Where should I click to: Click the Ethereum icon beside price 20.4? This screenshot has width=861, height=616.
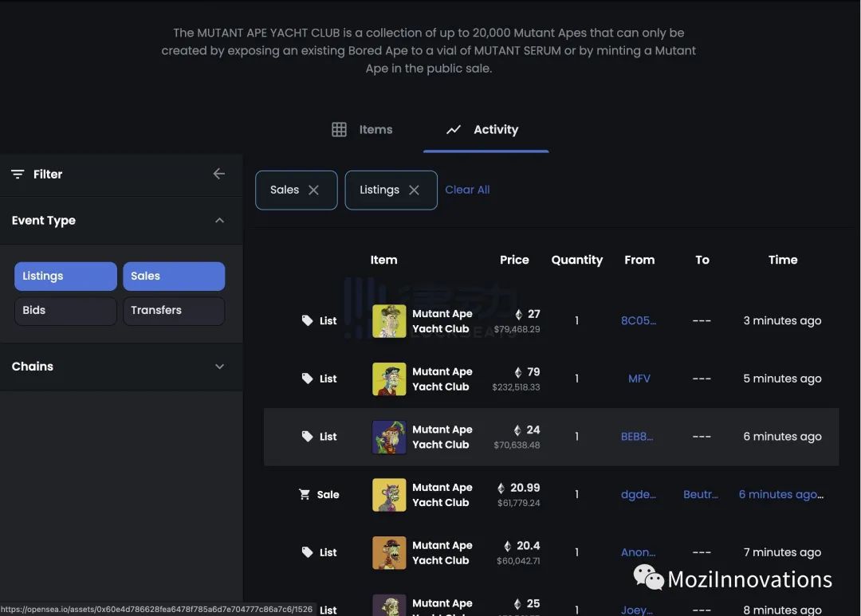pos(507,547)
